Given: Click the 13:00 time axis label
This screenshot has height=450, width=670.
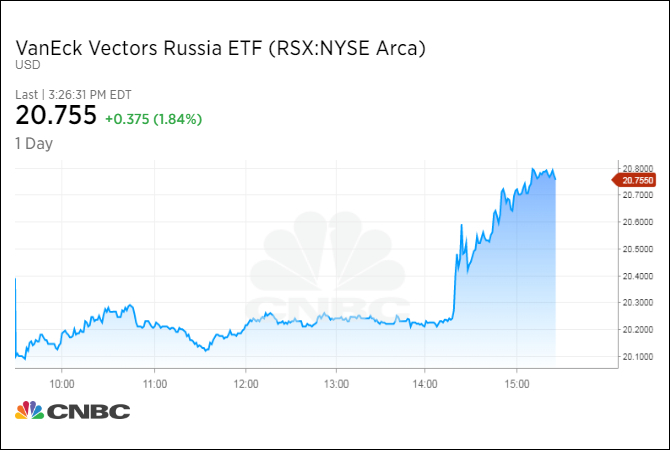Looking at the screenshot, I should (x=336, y=382).
